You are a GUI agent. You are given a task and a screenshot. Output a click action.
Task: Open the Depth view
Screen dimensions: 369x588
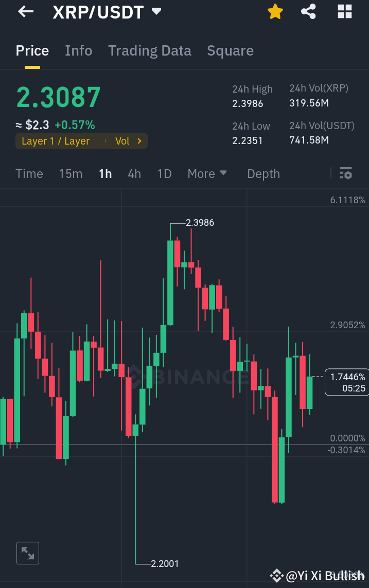pyautogui.click(x=263, y=174)
